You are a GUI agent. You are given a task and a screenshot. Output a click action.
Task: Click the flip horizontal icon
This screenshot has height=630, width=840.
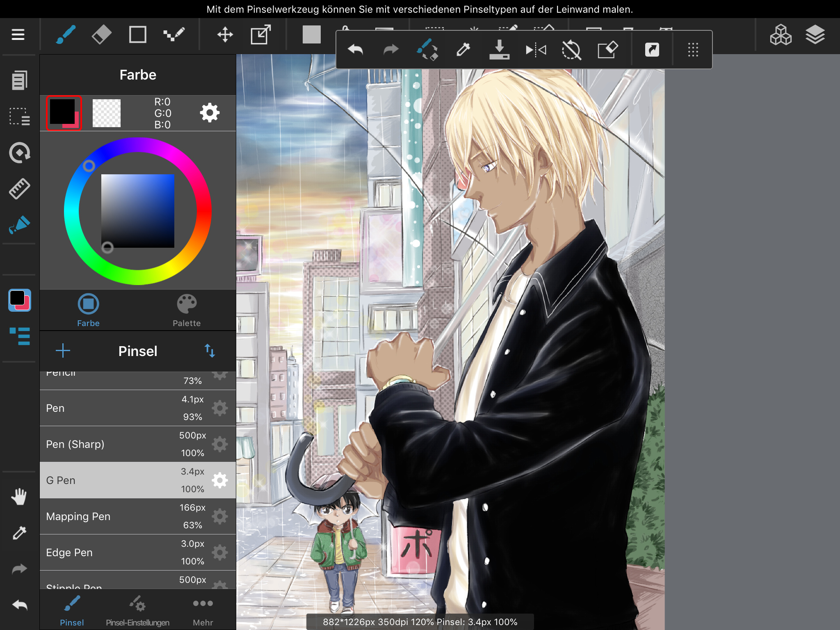point(536,50)
